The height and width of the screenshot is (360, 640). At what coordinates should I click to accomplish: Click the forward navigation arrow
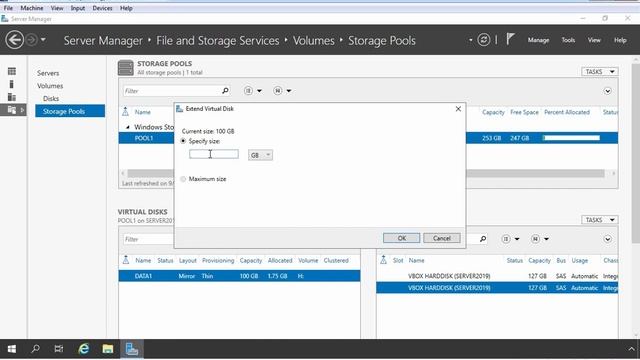click(x=31, y=40)
